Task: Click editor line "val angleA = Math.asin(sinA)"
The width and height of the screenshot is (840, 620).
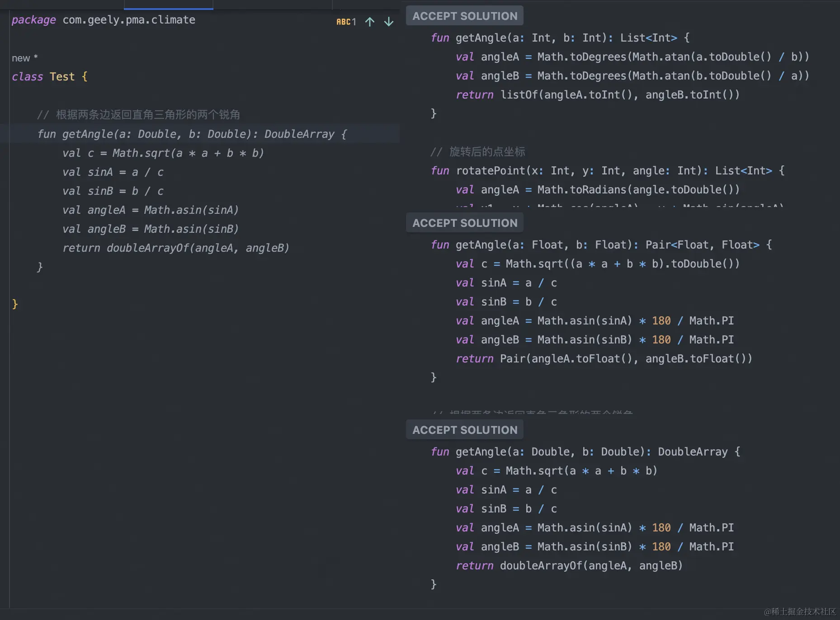Action: (x=151, y=210)
